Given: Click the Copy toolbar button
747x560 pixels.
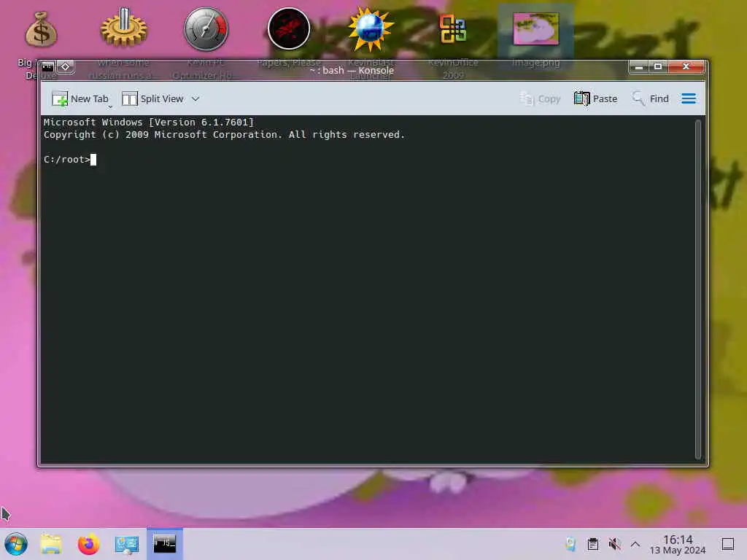Looking at the screenshot, I should coord(541,98).
